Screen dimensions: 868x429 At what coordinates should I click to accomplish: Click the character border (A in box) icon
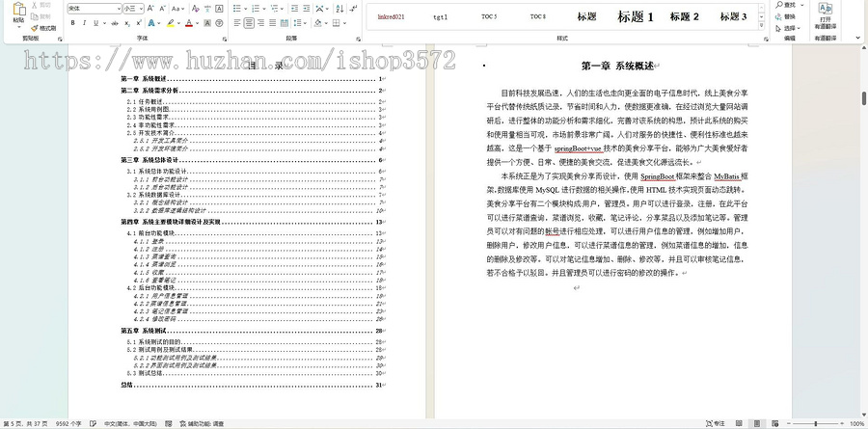(219, 9)
